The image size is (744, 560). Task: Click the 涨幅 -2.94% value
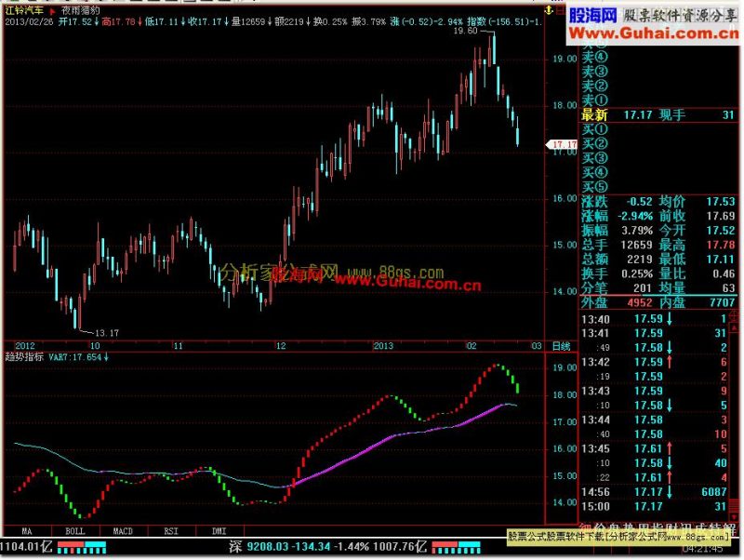[635, 216]
